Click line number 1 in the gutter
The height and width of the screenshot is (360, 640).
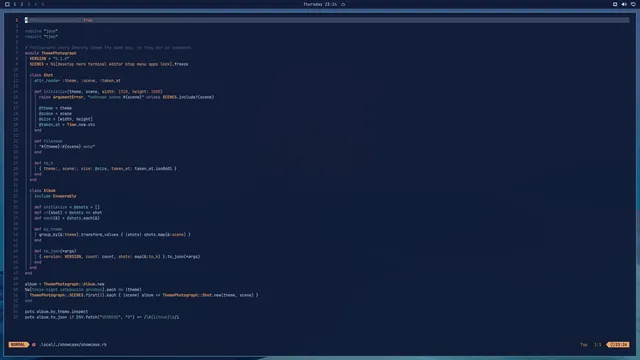17,20
